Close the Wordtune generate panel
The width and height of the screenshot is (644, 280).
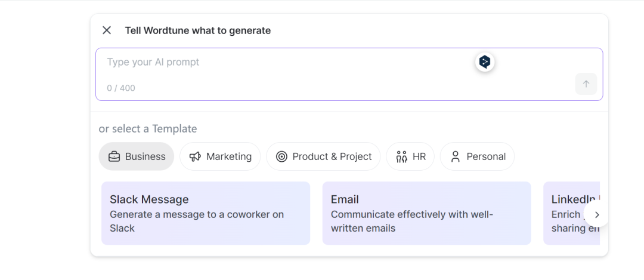pos(107,30)
